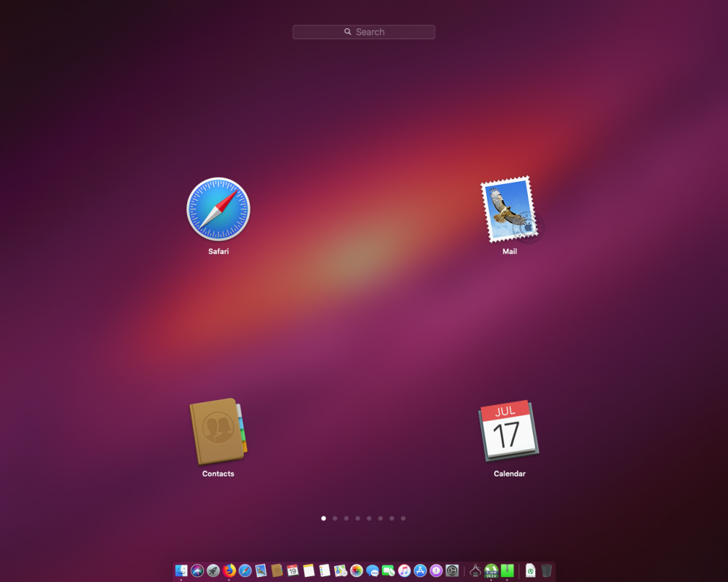The image size is (728, 582).
Task: Open the purple Feedback Assistant icon
Action: 436,570
